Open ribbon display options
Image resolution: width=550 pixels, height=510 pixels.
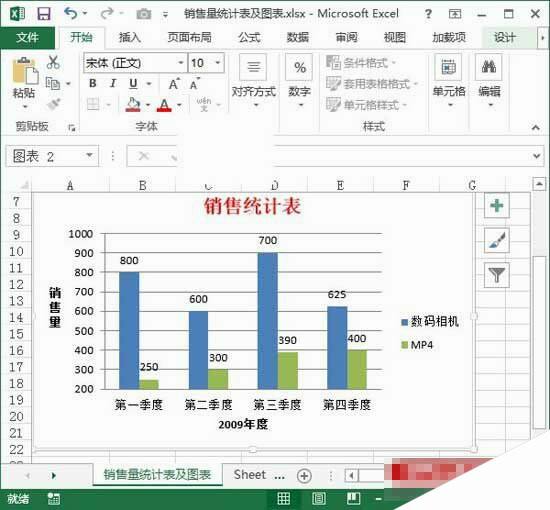pyautogui.click(x=455, y=14)
